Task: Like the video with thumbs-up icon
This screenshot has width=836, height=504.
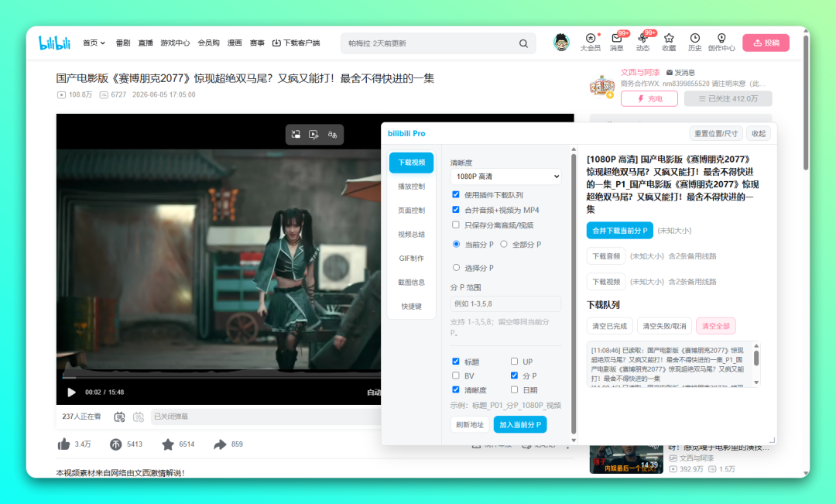Action: click(64, 444)
